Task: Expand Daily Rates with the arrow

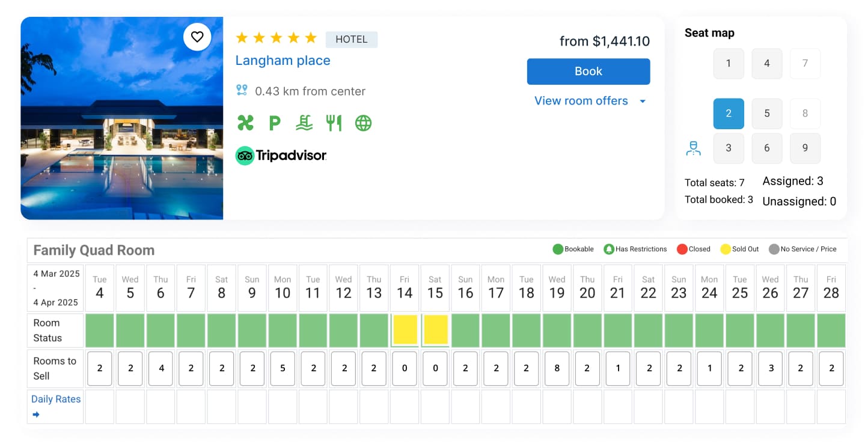Action: click(x=36, y=414)
